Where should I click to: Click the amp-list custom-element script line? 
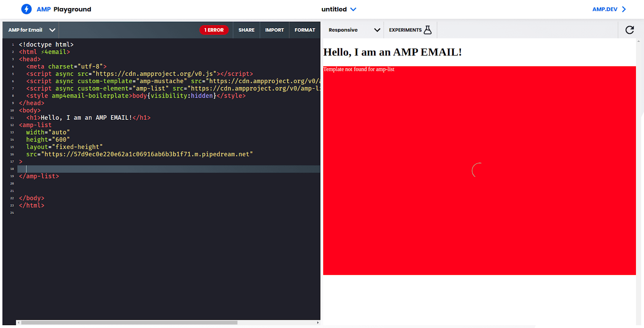pyautogui.click(x=173, y=88)
